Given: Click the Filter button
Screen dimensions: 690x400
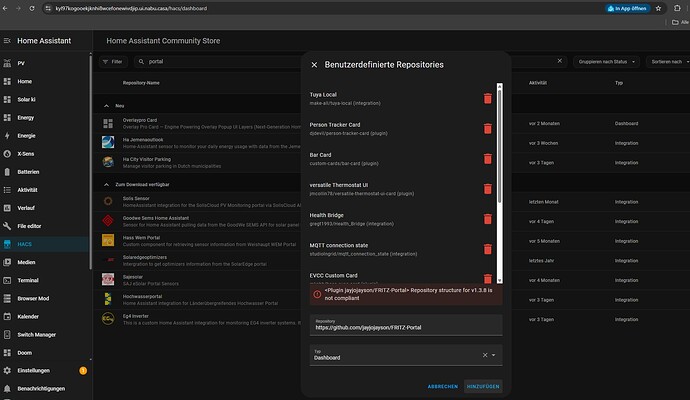Looking at the screenshot, I should (x=113, y=62).
